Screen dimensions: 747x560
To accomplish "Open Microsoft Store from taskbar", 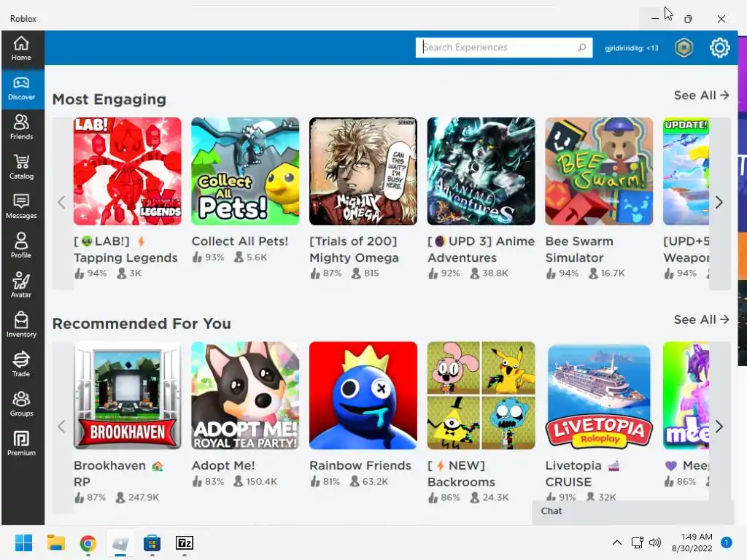I will 152,542.
